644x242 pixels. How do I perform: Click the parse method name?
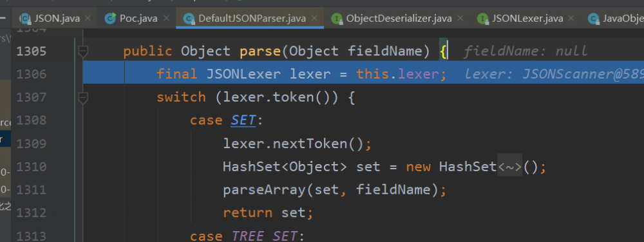(x=260, y=51)
